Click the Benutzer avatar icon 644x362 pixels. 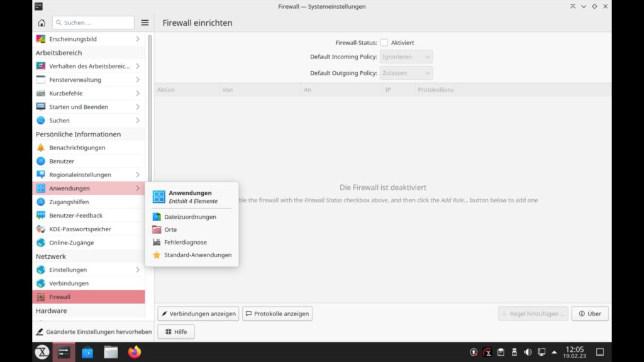pyautogui.click(x=41, y=161)
